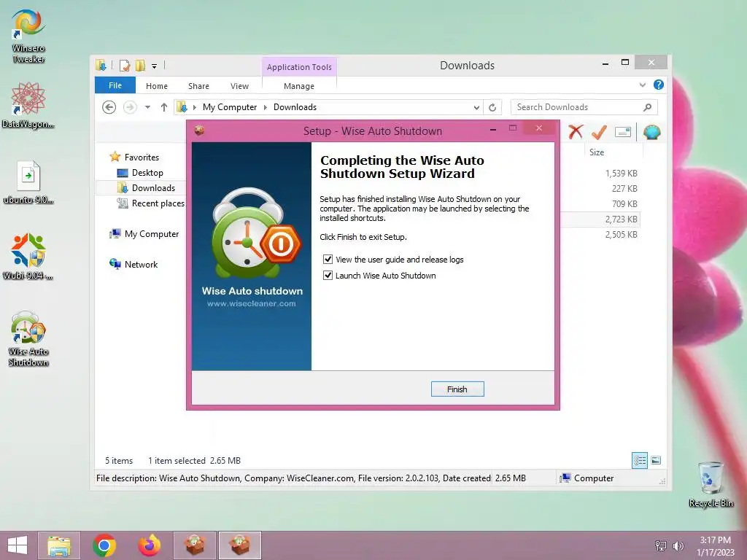
Task: Select the file row sized 709 KB
Action: pos(624,204)
